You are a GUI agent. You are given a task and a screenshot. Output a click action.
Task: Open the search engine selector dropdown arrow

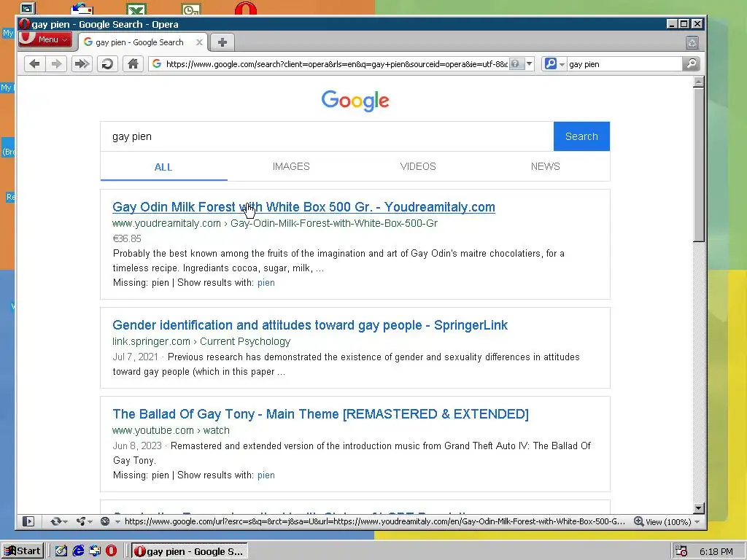pyautogui.click(x=562, y=64)
